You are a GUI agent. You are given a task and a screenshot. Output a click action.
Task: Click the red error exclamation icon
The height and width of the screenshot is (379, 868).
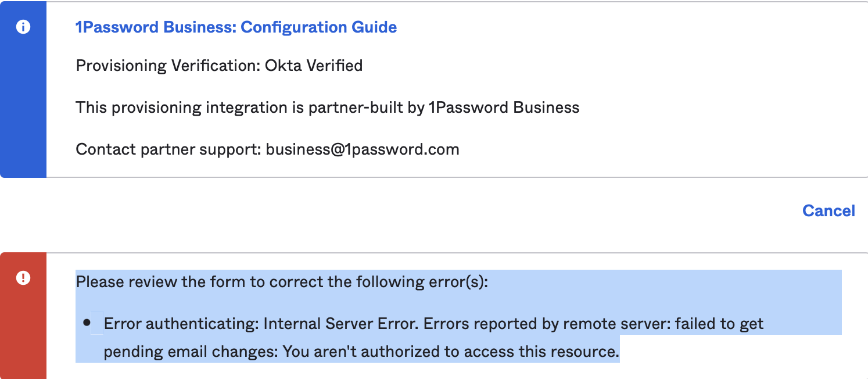coord(23,277)
